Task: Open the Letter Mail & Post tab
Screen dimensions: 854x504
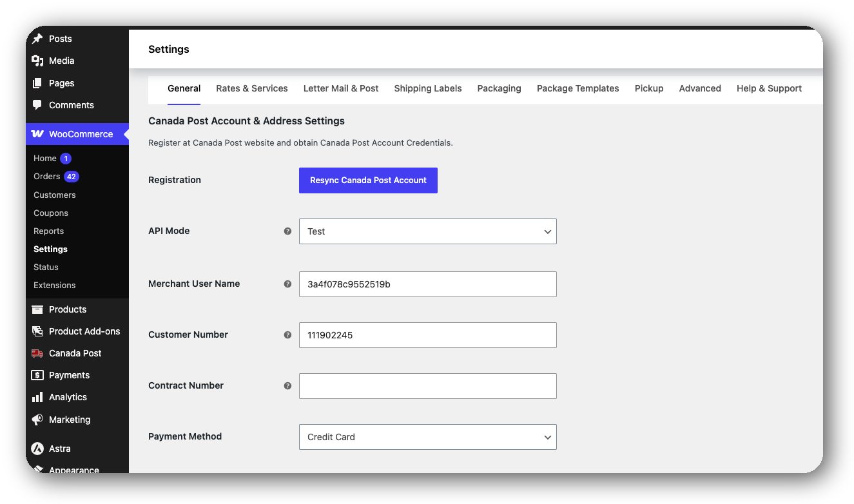Action: coord(341,88)
